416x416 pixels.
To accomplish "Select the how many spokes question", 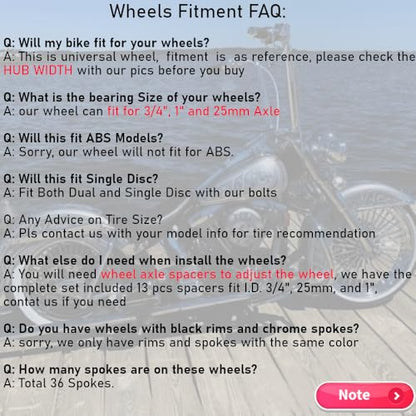I will point(130,369).
